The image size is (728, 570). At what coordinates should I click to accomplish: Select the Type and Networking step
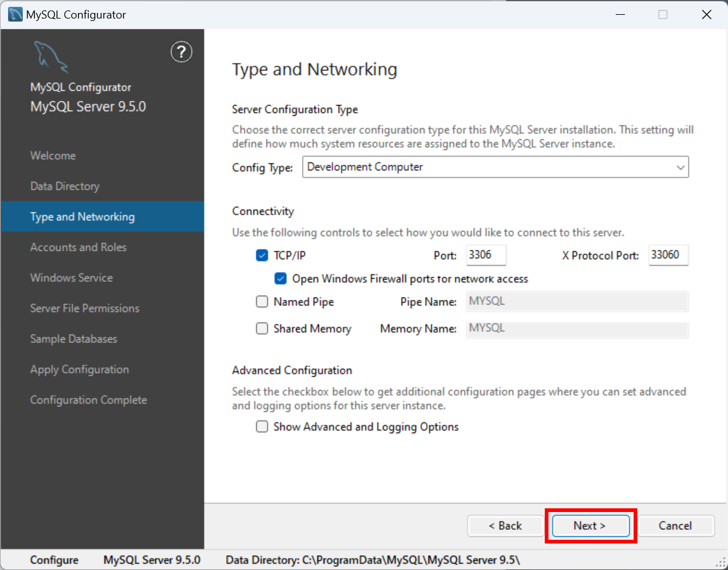tap(102, 217)
